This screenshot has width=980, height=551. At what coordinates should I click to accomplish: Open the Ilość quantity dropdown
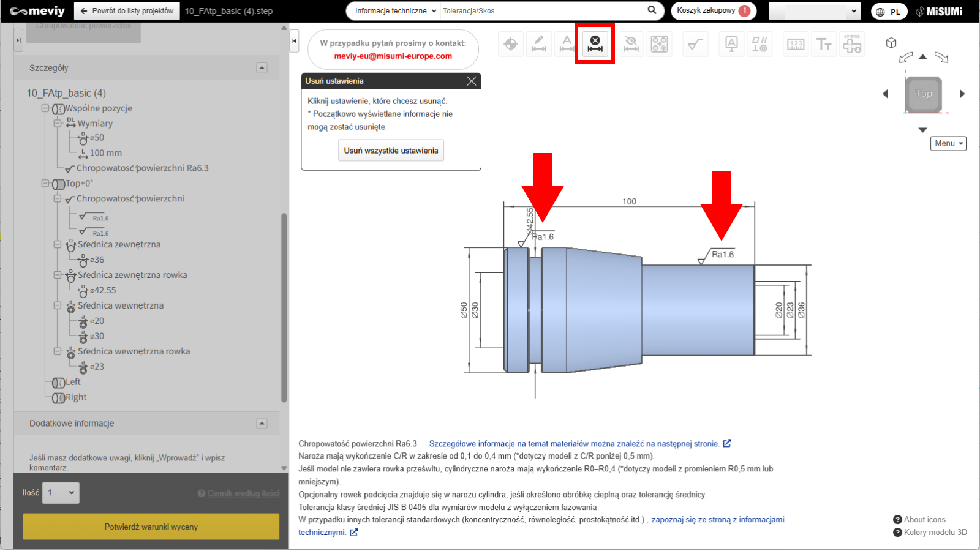point(61,493)
